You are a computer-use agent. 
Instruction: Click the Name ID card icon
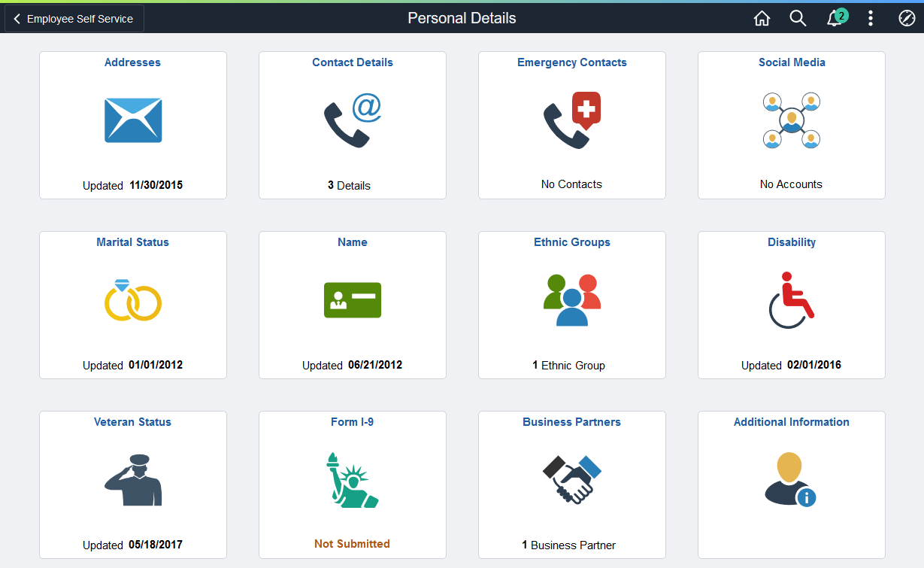[x=353, y=300]
